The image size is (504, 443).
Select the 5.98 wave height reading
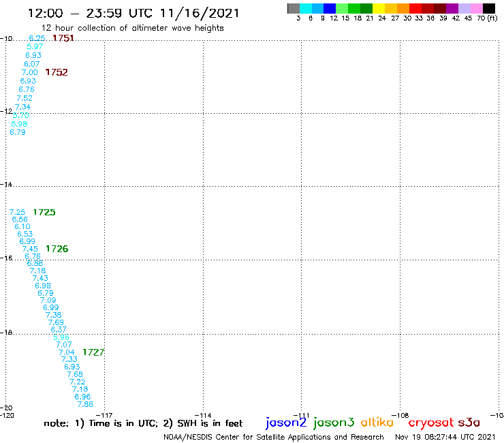tap(19, 124)
